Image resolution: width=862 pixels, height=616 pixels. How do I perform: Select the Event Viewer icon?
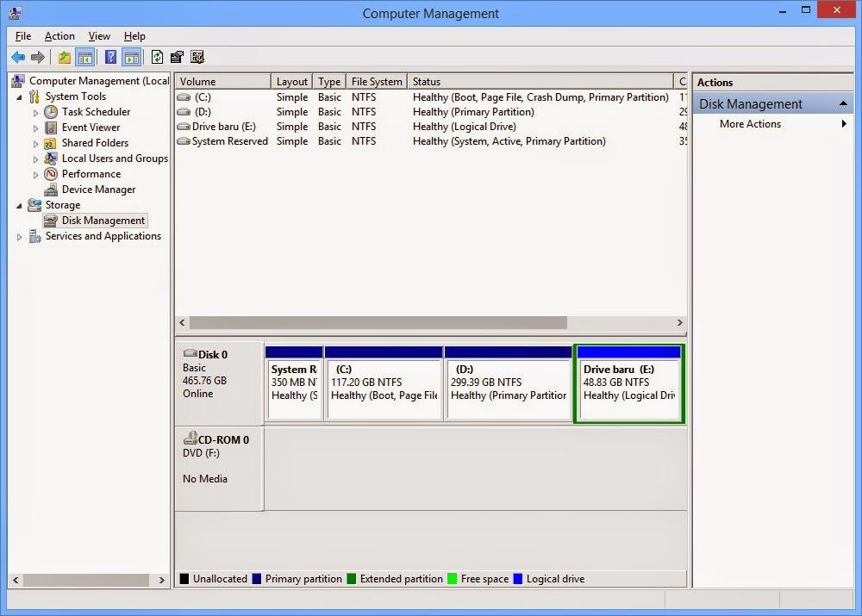[x=51, y=128]
